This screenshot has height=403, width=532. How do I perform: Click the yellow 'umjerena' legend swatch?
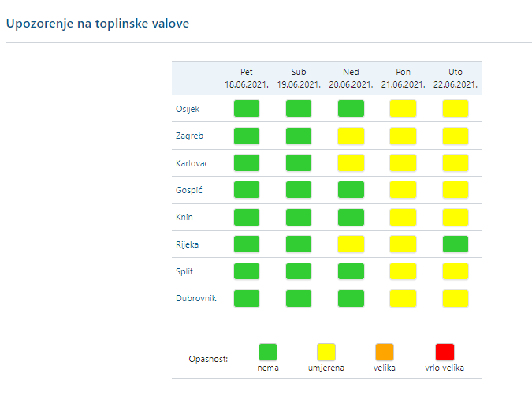click(326, 352)
